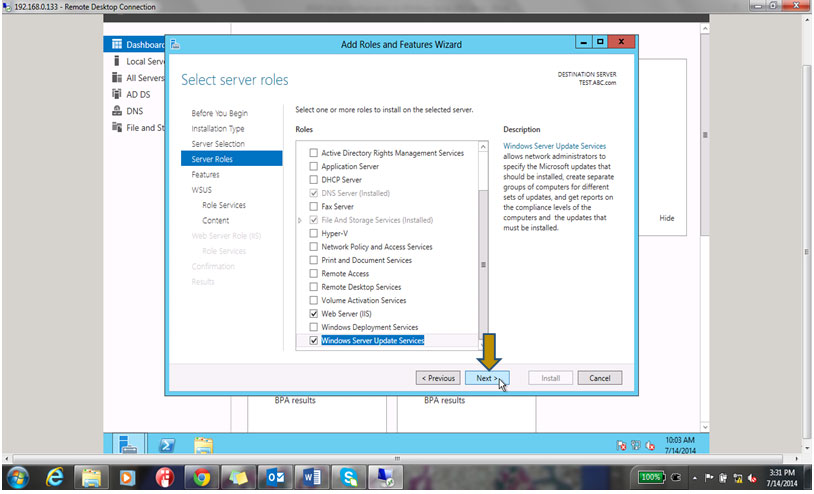814x494 pixels.
Task: Check the Fax Server role
Action: click(314, 207)
